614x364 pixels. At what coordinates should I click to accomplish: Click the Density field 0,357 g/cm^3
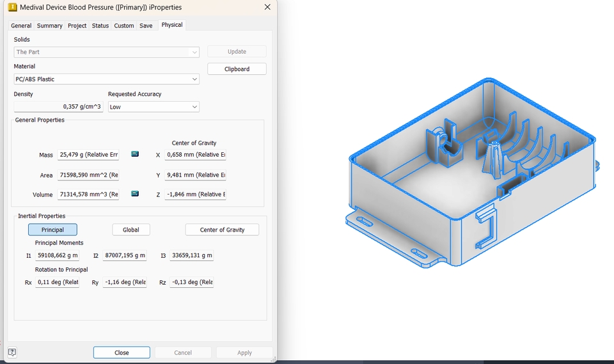coord(58,107)
